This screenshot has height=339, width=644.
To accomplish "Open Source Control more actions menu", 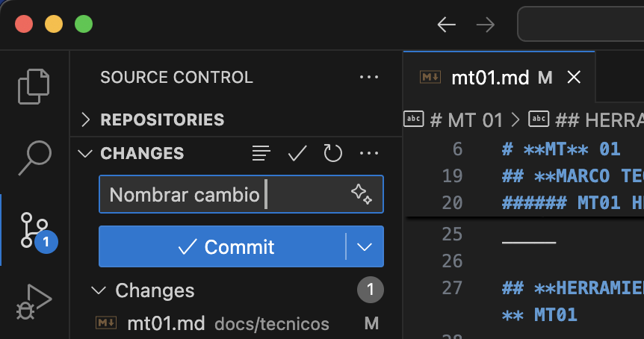I will click(x=369, y=77).
